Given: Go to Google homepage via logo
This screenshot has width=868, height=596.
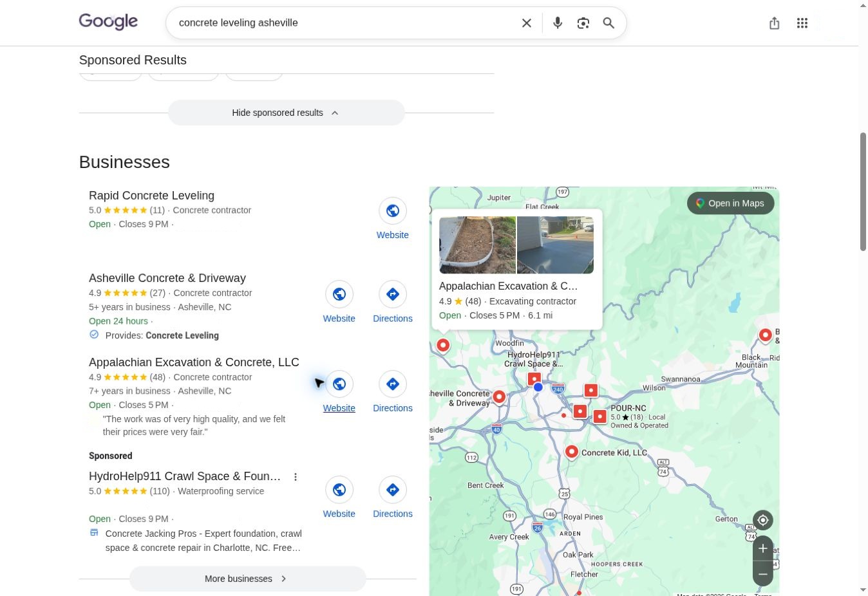Looking at the screenshot, I should click(108, 22).
